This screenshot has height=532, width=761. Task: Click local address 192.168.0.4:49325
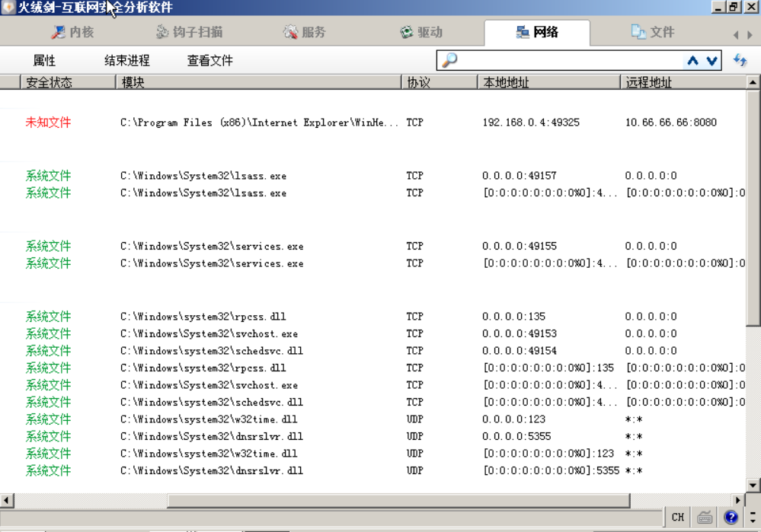click(531, 123)
